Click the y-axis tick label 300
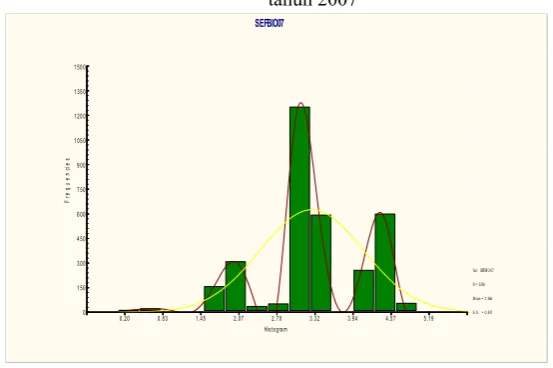The width and height of the screenshot is (553, 368). pos(81,263)
